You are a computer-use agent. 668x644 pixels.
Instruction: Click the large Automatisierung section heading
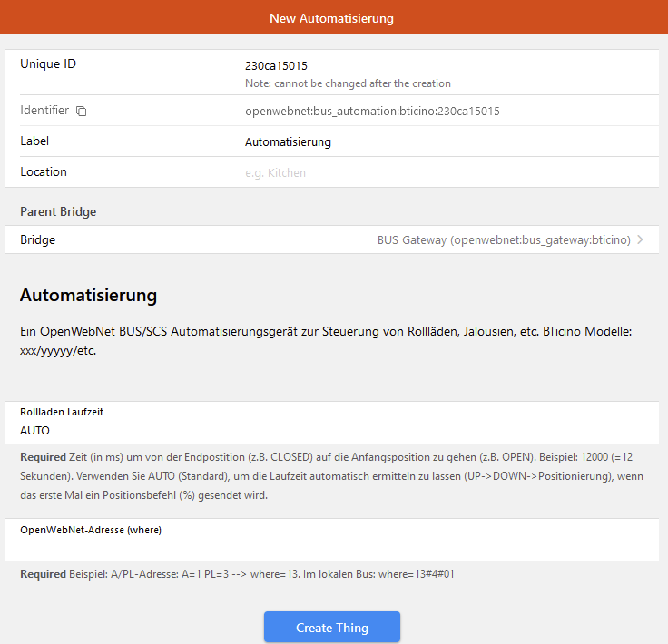88,296
